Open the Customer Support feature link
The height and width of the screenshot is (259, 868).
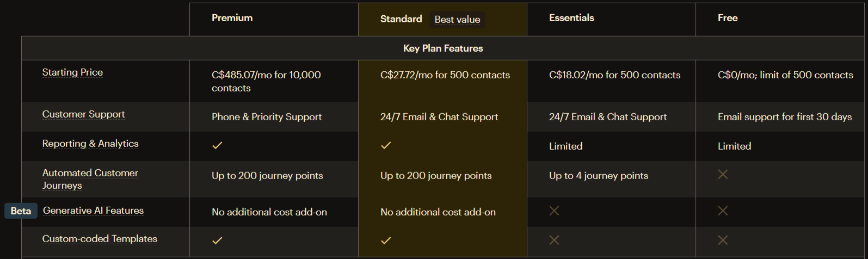point(83,114)
